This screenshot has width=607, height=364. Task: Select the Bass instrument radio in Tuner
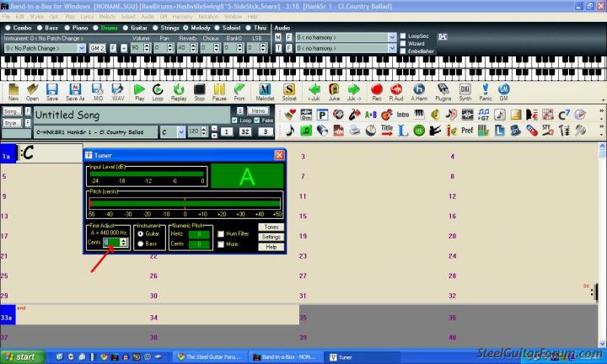(x=141, y=244)
